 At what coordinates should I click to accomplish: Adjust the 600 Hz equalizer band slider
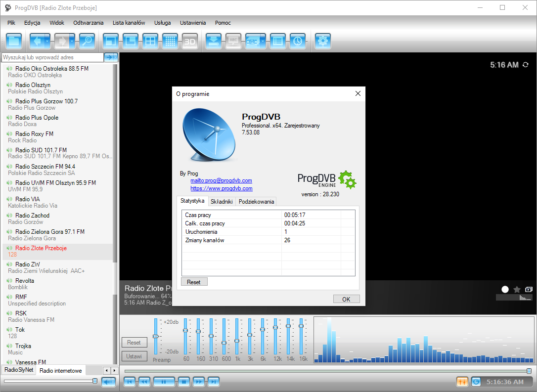click(224, 336)
